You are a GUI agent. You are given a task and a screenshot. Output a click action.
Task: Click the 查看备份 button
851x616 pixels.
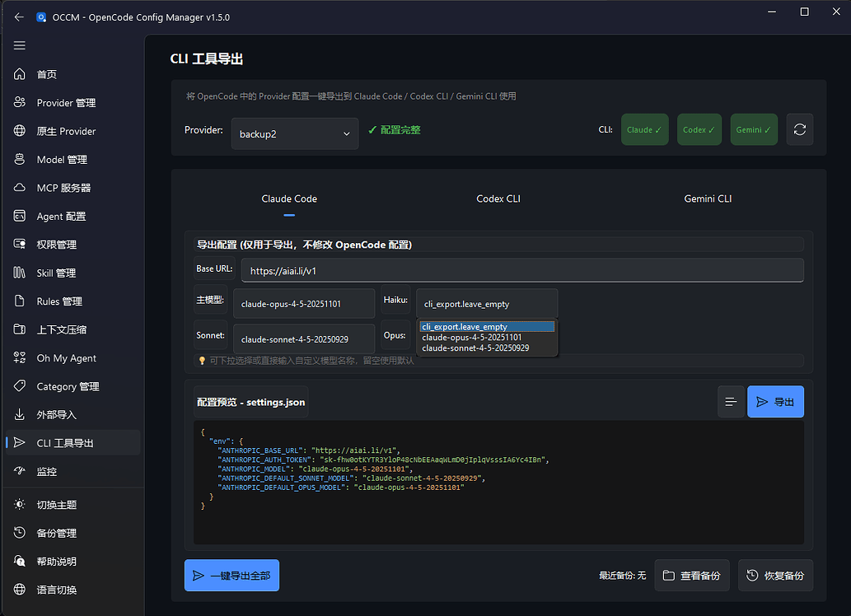point(691,576)
